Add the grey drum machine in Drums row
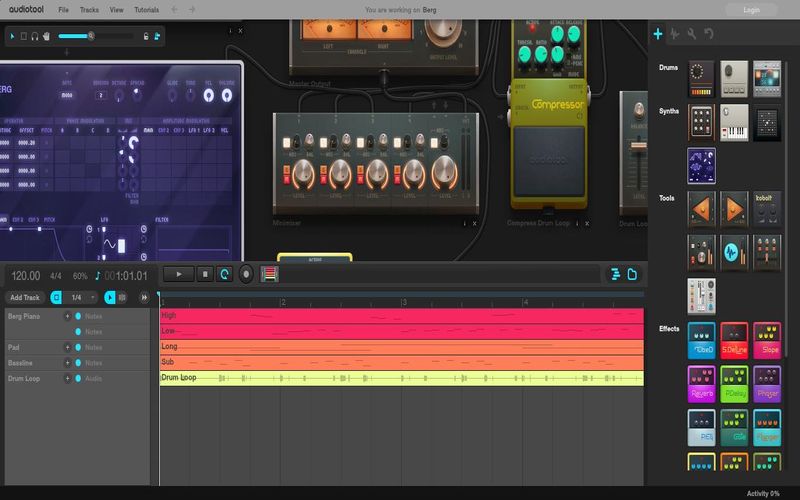Screen dimensions: 800x500 (x=734, y=79)
